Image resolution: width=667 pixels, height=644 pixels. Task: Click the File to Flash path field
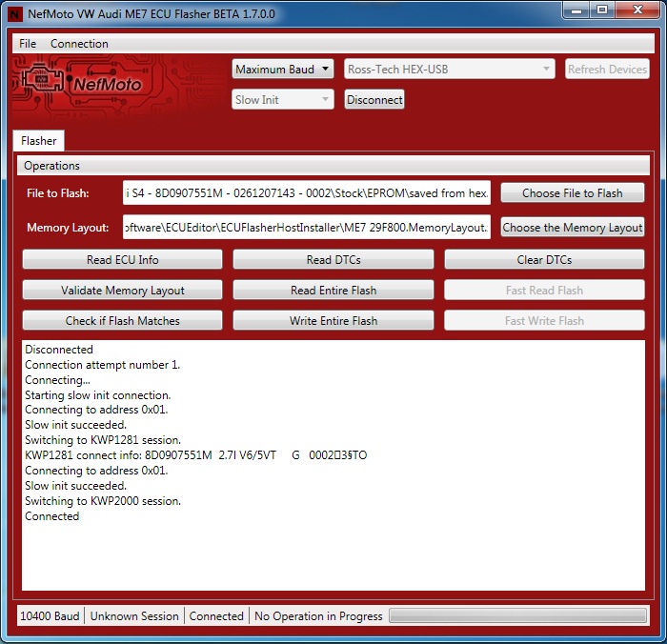point(307,193)
